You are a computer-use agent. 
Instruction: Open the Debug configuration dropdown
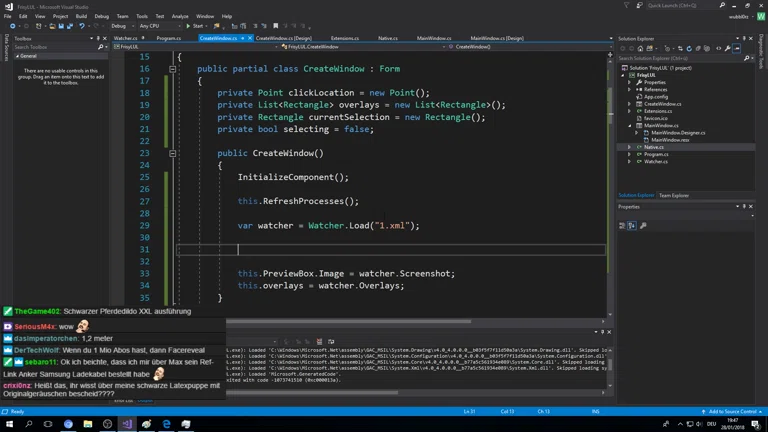pos(121,26)
